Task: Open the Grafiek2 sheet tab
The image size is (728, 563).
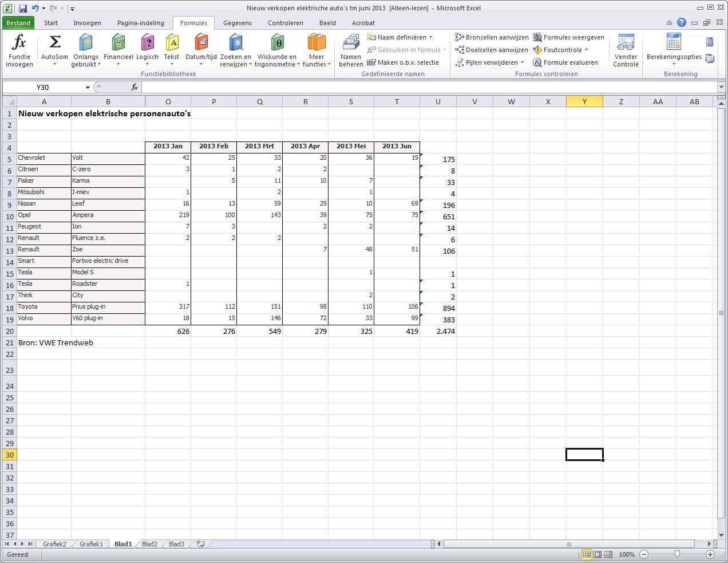Action: [54, 544]
